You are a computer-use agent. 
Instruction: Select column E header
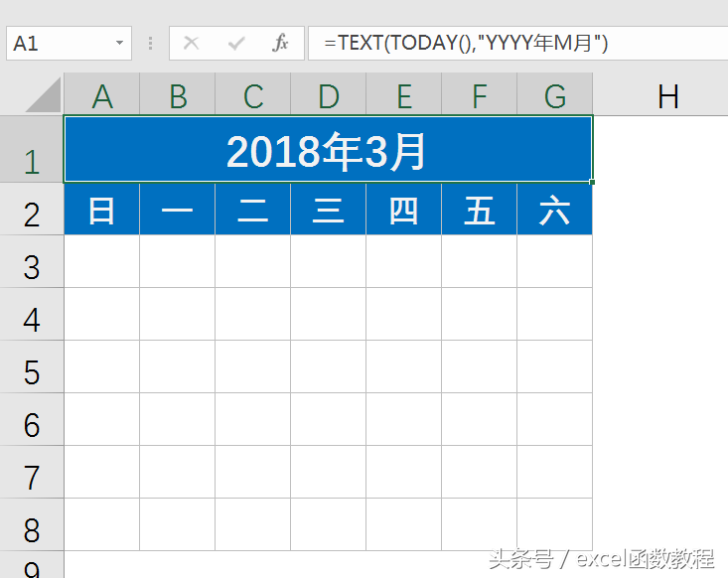point(404,93)
